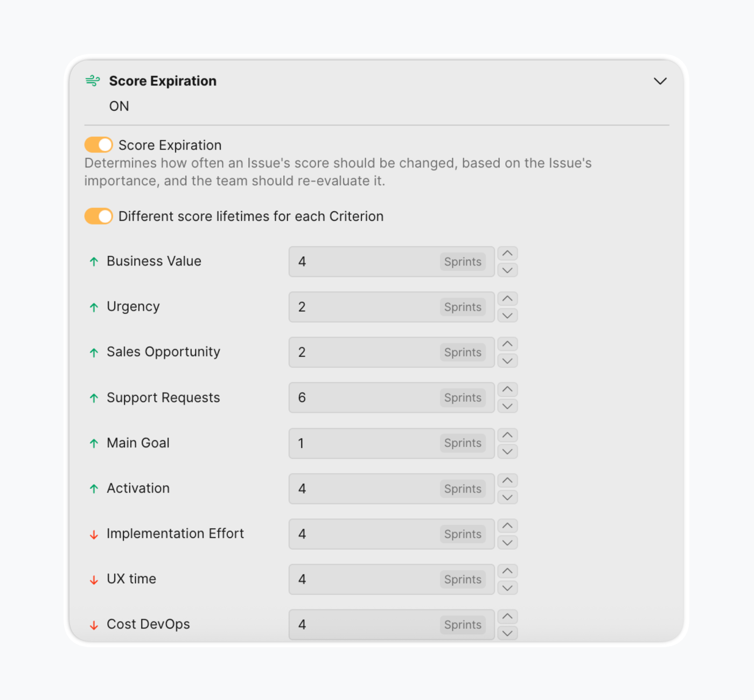Increase UX time sprints value

coord(507,571)
